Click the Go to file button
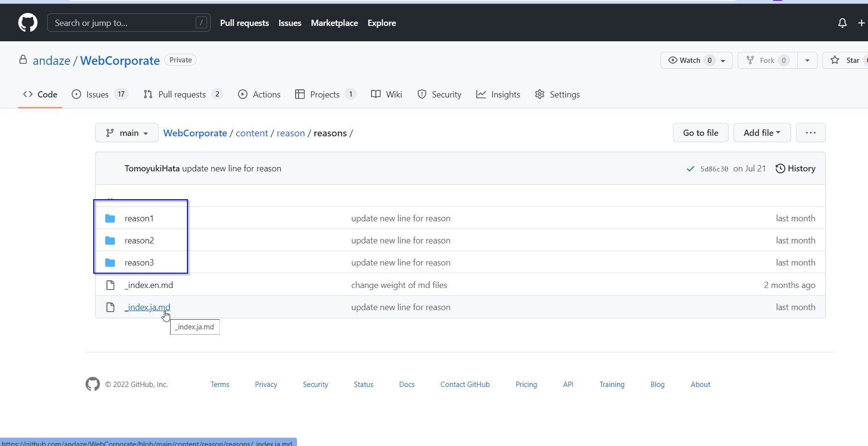868x446 pixels. coord(700,133)
